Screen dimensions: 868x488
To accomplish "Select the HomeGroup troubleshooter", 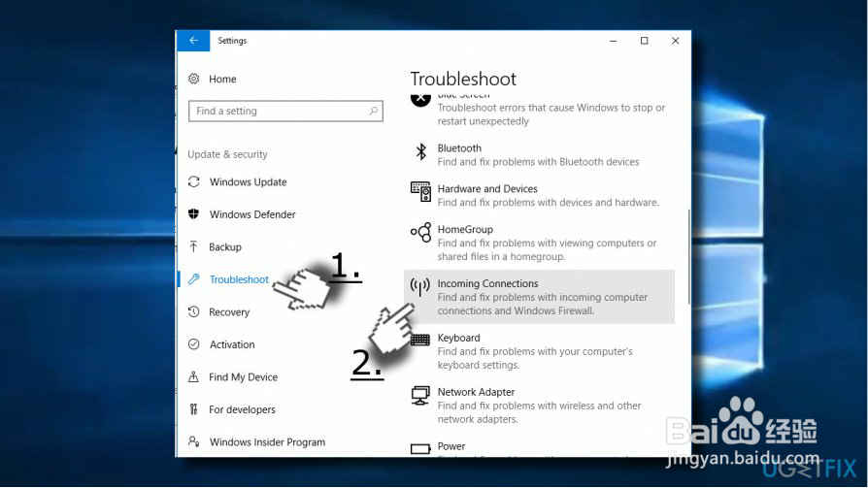I will coord(539,243).
